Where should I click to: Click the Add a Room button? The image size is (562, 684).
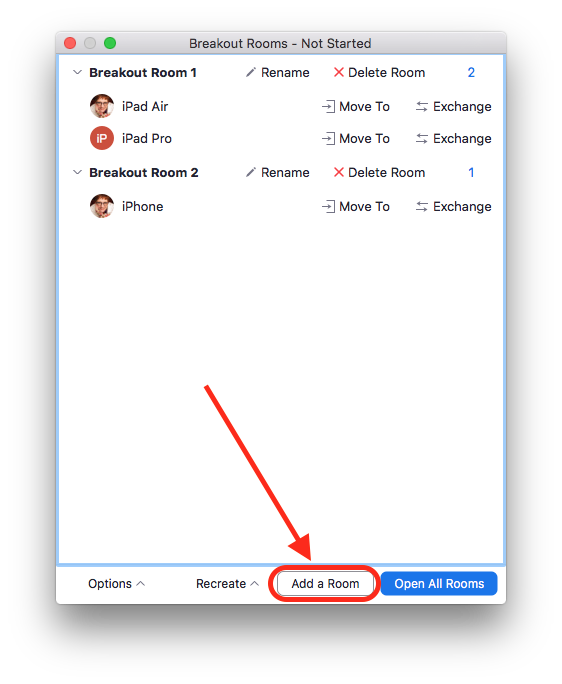(x=326, y=584)
